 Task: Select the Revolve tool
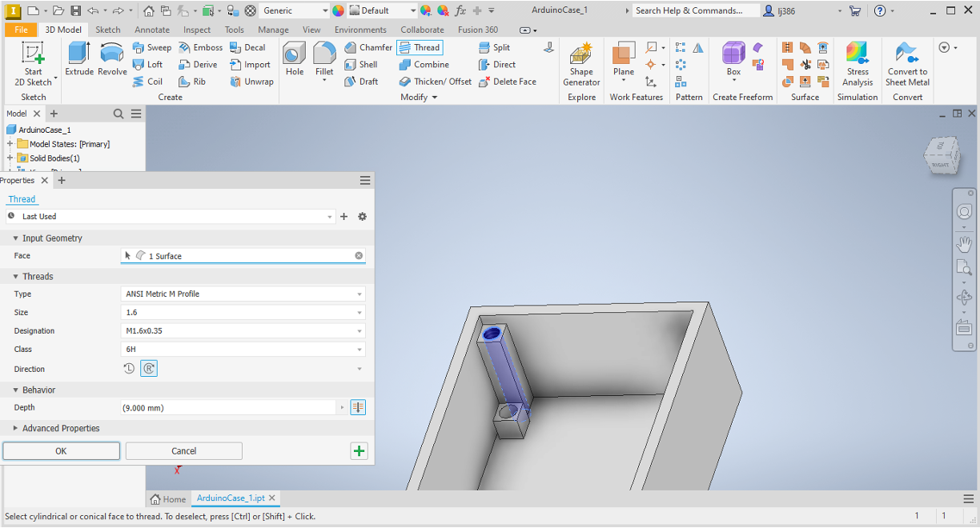[112, 59]
